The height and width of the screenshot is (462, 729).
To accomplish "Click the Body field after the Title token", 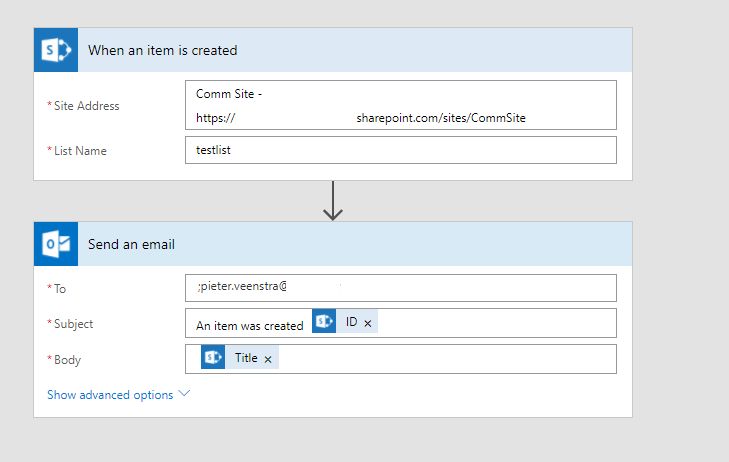I will (446, 359).
